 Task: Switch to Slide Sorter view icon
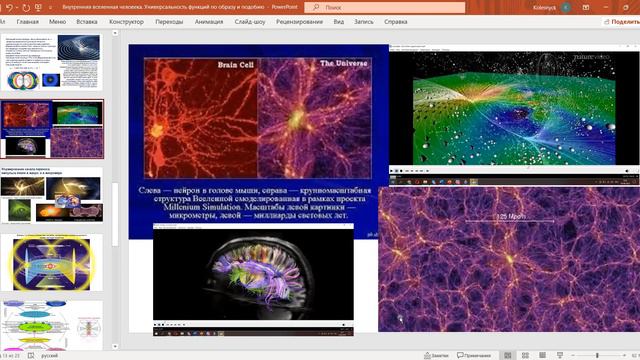point(525,356)
